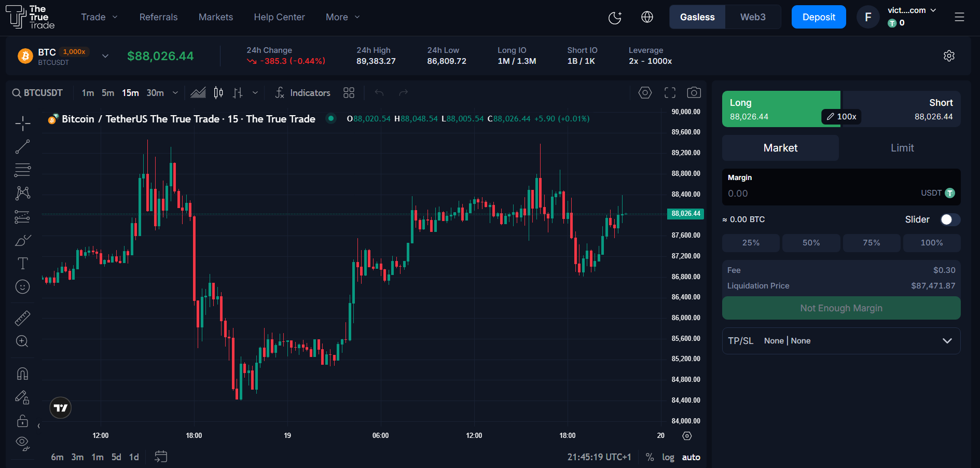Select the crosshair cursor tool
980x468 pixels.
coord(22,123)
